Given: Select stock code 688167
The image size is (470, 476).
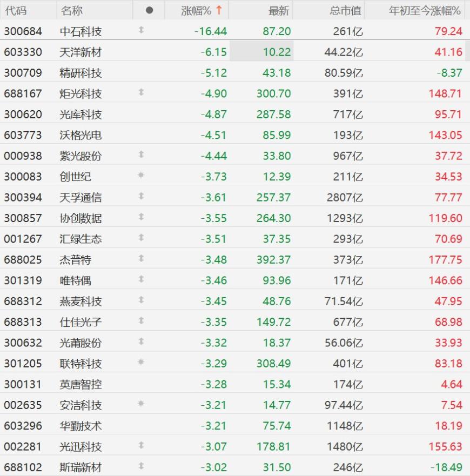Looking at the screenshot, I should [x=23, y=93].
